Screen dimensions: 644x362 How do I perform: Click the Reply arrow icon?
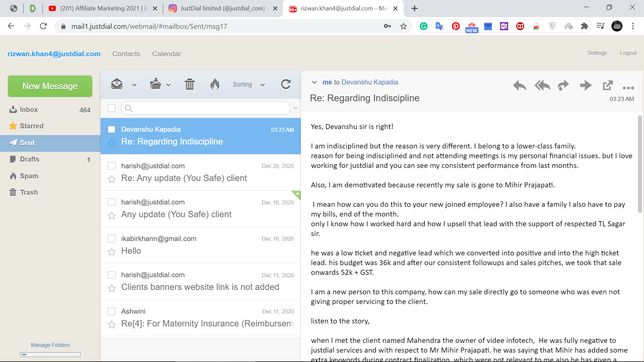[519, 85]
